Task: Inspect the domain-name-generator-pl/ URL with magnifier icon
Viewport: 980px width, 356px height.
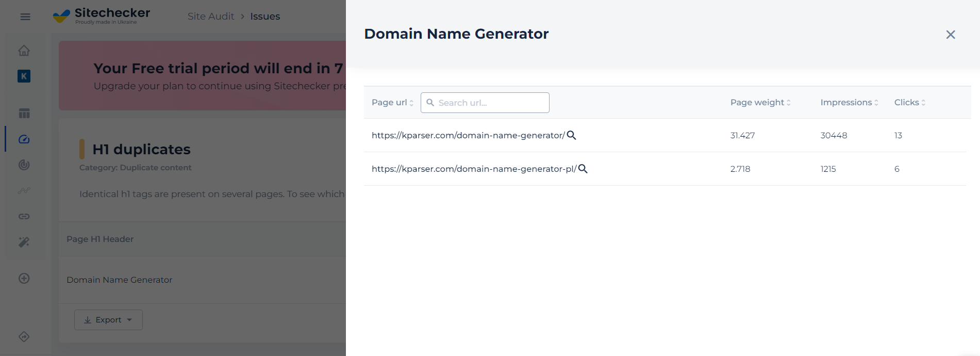Action: (583, 169)
